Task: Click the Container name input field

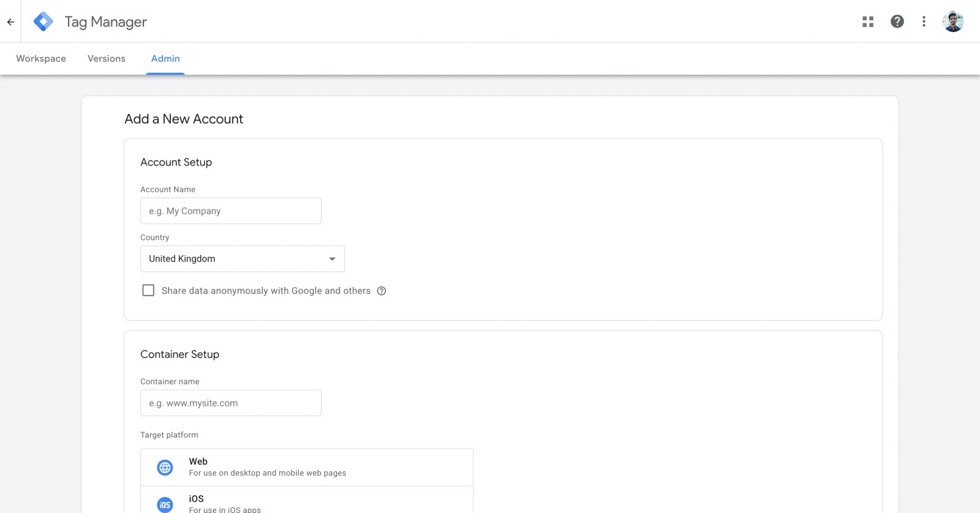Action: click(231, 403)
